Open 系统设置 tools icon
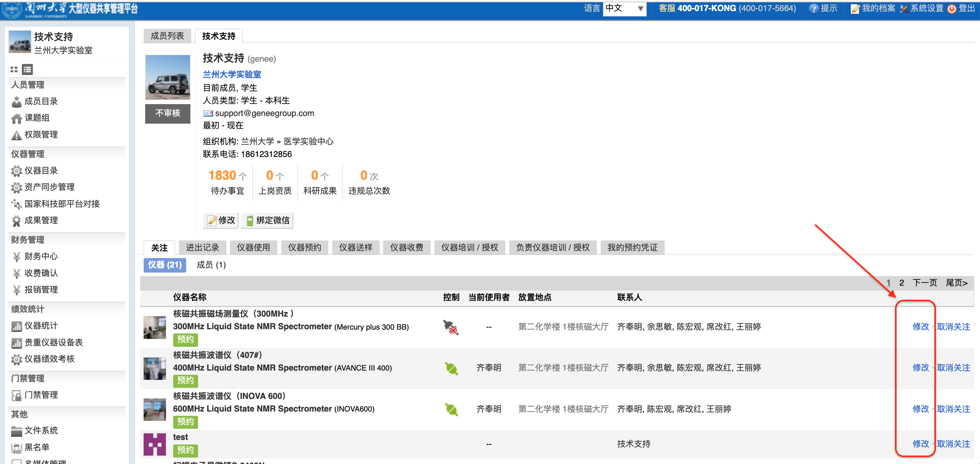Image resolution: width=980 pixels, height=464 pixels. point(904,9)
